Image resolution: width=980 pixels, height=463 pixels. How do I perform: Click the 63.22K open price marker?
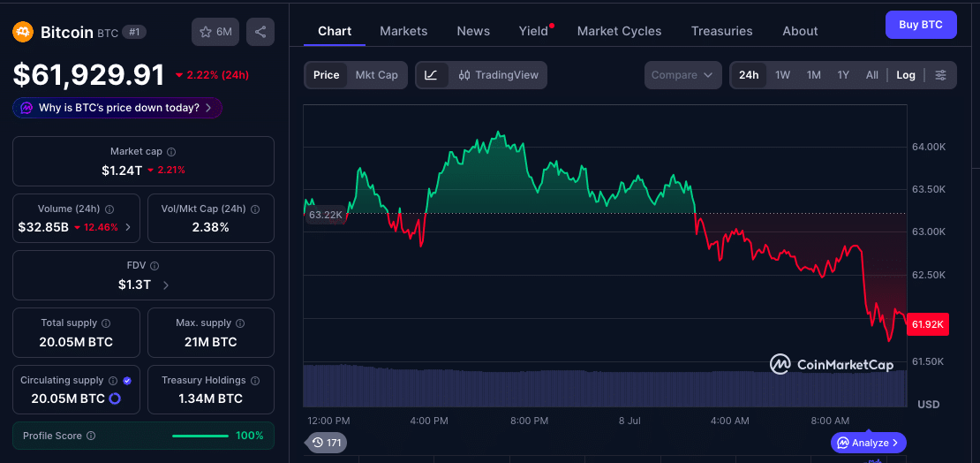[326, 216]
